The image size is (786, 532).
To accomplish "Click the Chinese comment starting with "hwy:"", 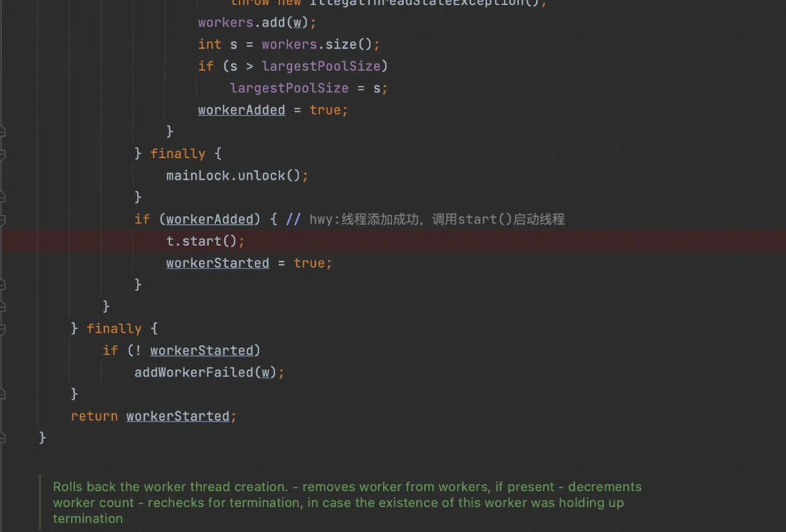I will pos(437,220).
